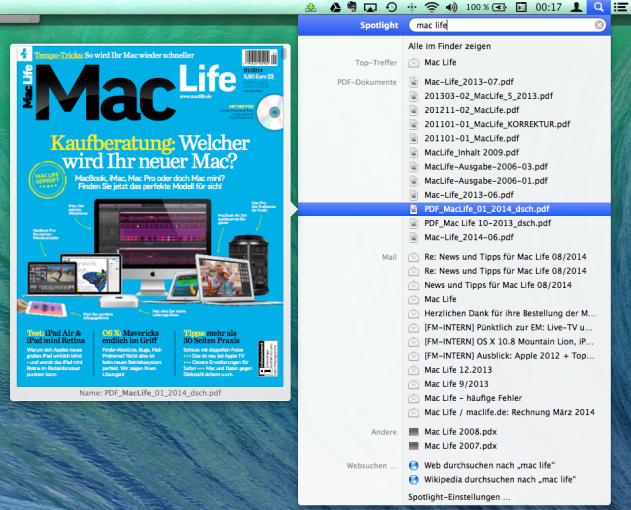Open user account menu bar icon
This screenshot has width=631, height=510.
[x=576, y=7]
